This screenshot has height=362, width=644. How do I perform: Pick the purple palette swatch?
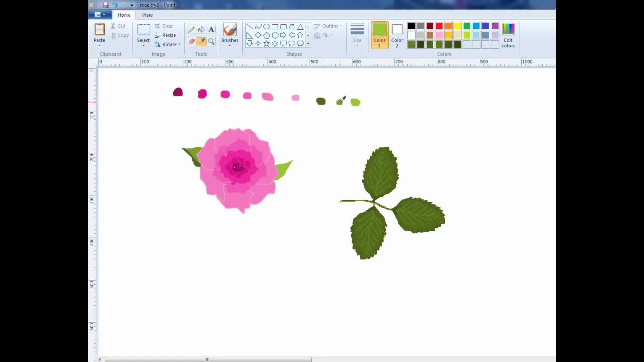[495, 26]
